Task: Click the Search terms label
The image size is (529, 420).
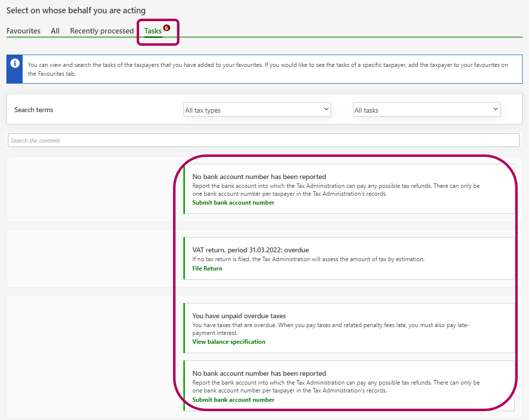Action: (34, 110)
